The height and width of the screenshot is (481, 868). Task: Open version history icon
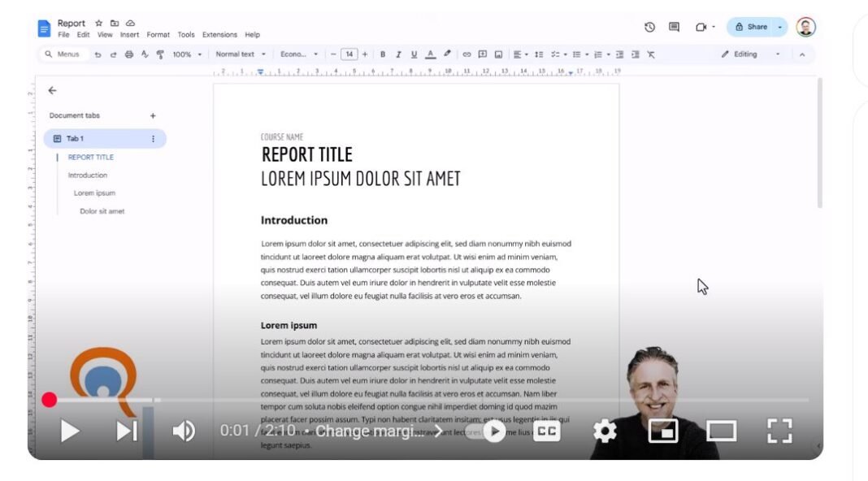tap(649, 26)
